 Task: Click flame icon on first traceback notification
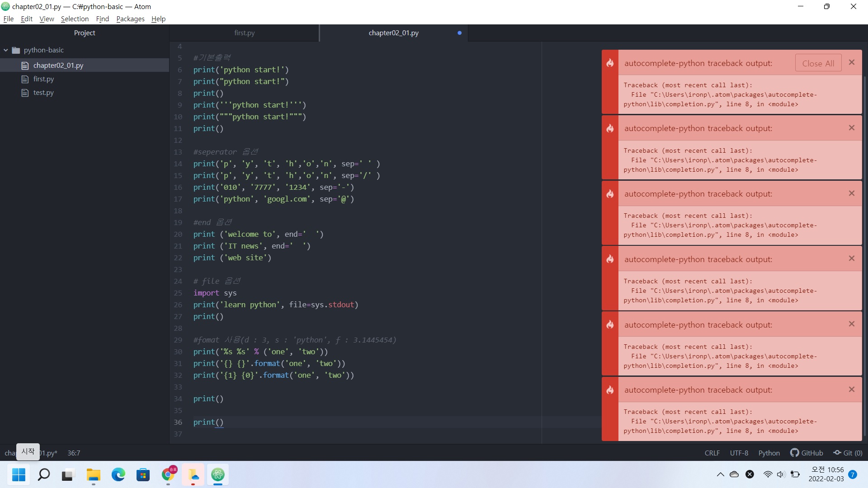point(610,63)
